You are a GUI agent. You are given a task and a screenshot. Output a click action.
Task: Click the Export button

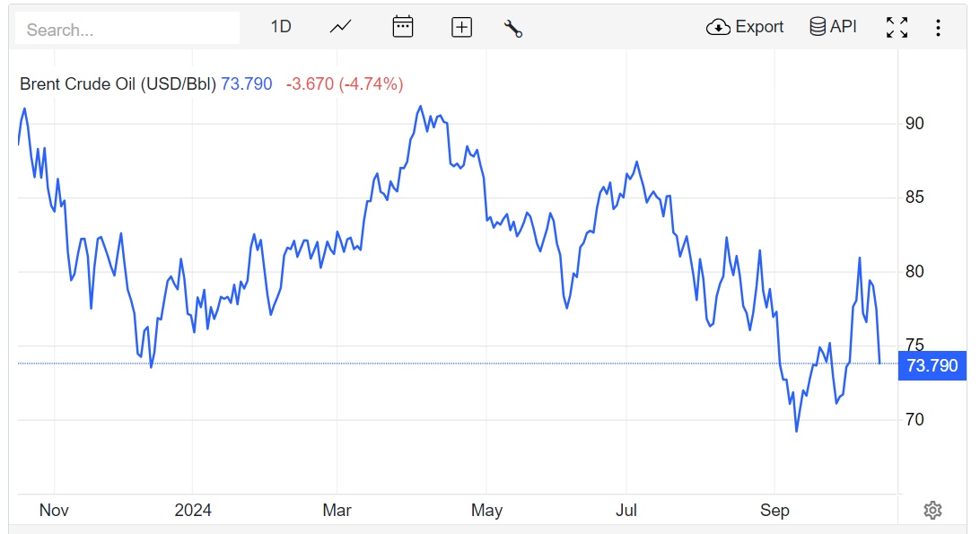(x=746, y=27)
